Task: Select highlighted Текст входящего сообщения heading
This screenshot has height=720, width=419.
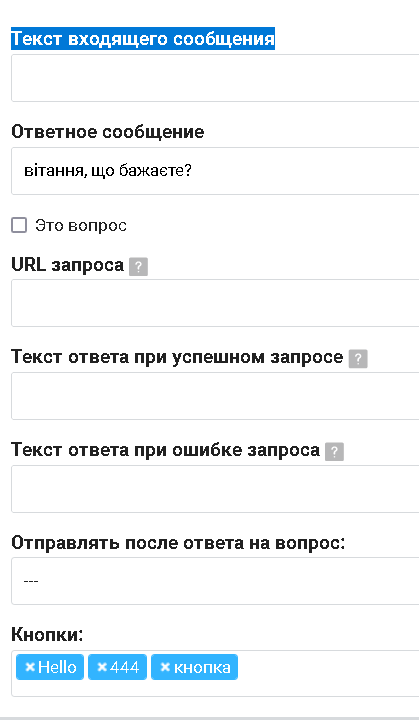Action: pos(143,38)
